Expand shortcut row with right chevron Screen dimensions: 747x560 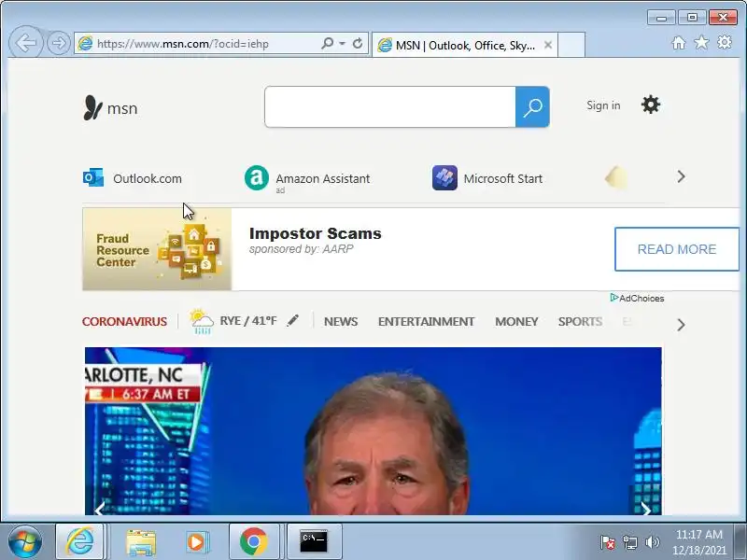tap(681, 176)
